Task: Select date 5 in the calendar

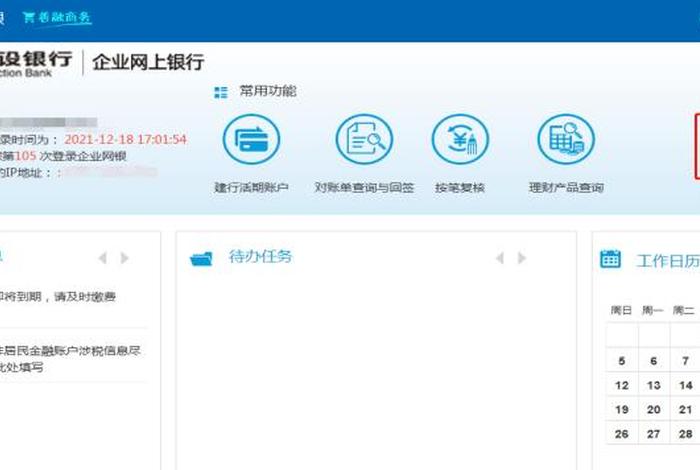Action: [622, 361]
